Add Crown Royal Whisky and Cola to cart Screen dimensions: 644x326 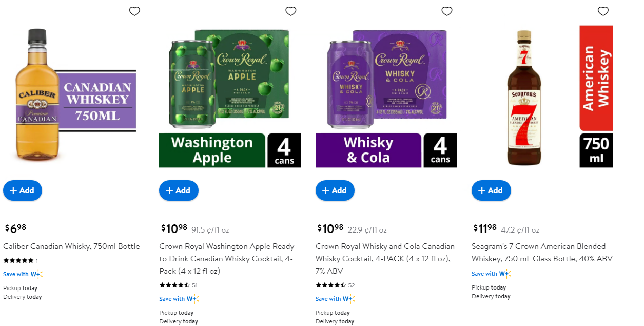[335, 190]
